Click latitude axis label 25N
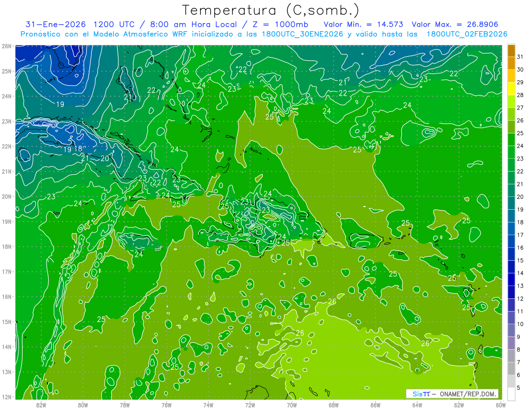Viewport: 532px width, 411px height. (x=6, y=71)
